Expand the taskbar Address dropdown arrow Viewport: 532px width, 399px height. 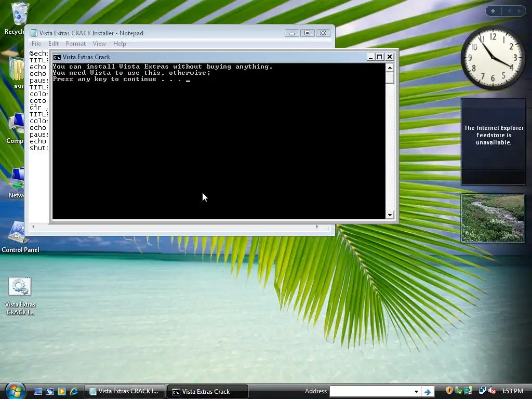tap(416, 392)
